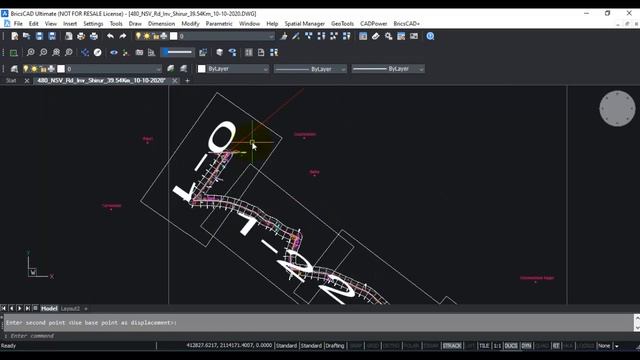The width and height of the screenshot is (640, 360).
Task: Click the first-layout navigation arrow
Action: click(4, 309)
